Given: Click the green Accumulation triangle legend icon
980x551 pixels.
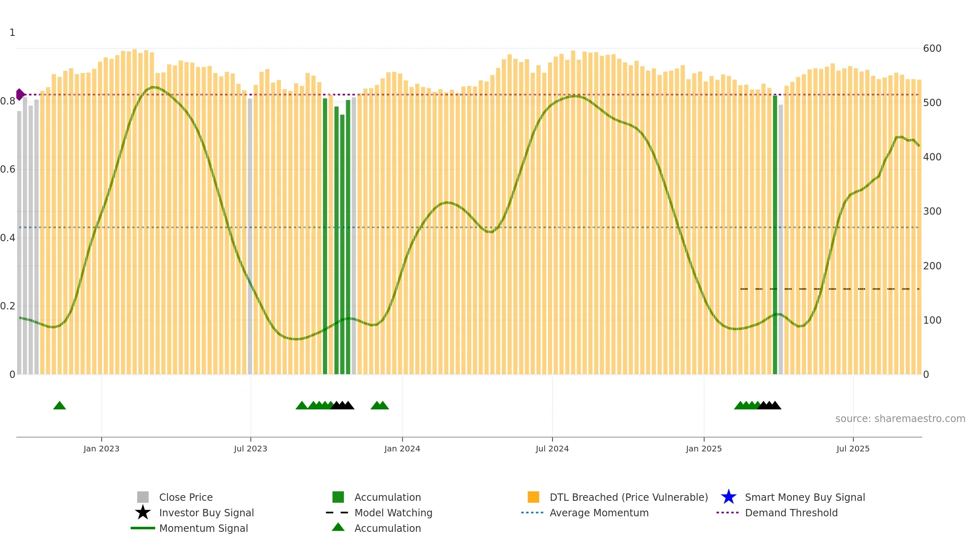Looking at the screenshot, I should [x=338, y=527].
